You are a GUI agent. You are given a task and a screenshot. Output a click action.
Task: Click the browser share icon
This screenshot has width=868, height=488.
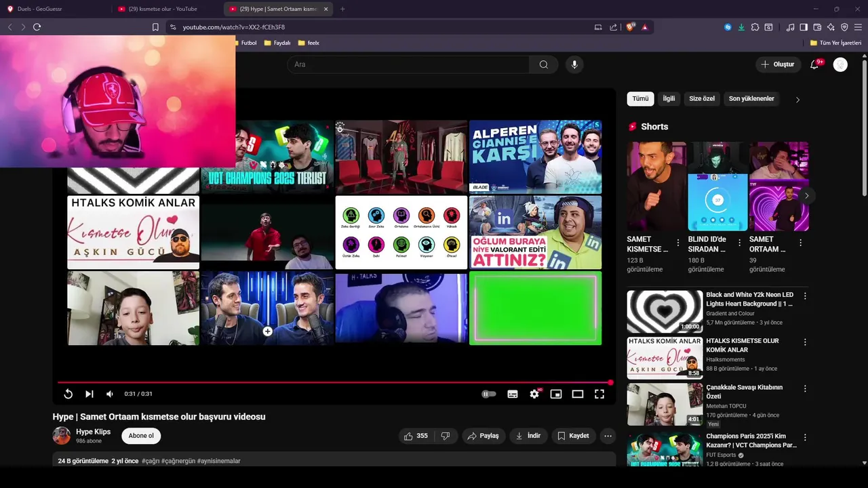[x=613, y=27]
